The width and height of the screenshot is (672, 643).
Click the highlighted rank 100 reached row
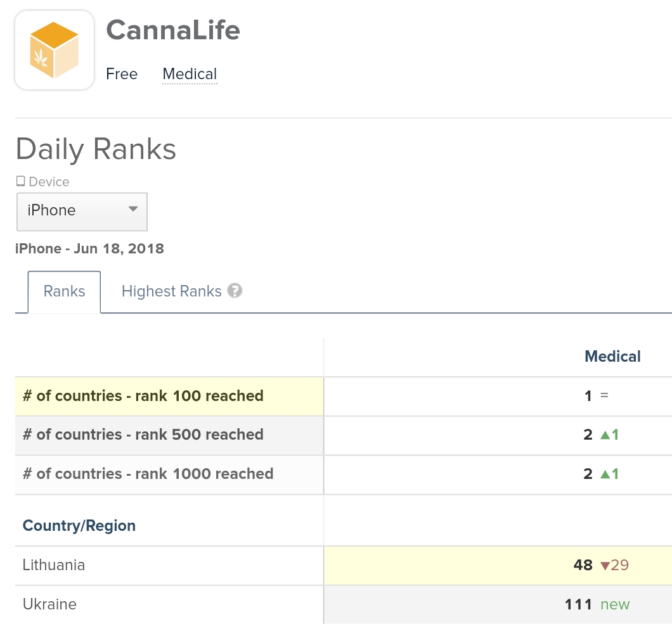[x=143, y=395]
